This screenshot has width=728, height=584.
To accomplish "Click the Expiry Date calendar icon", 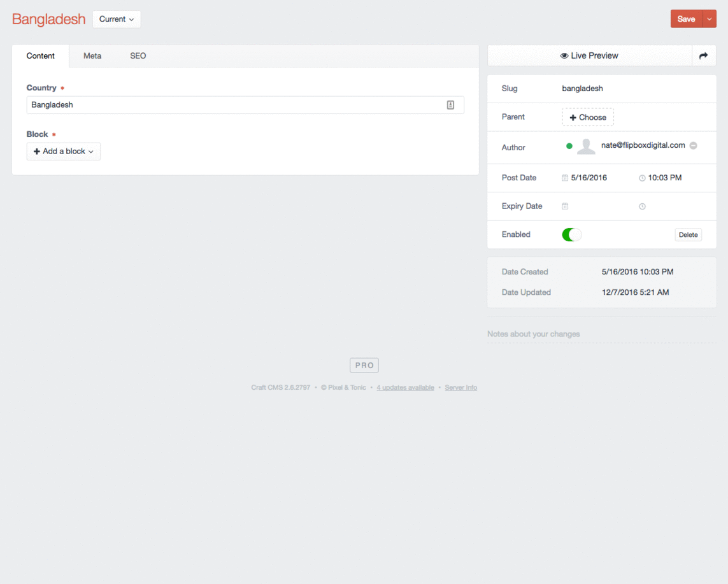I will point(565,206).
